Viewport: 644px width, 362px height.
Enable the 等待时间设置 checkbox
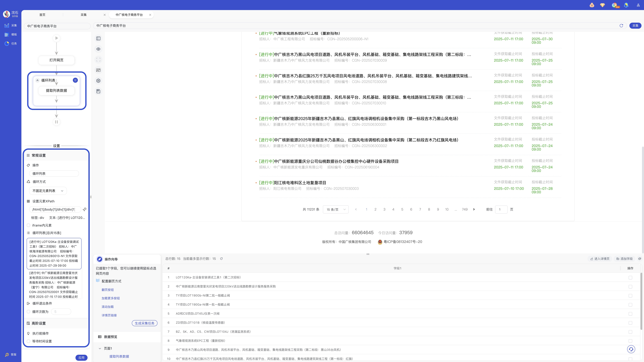pos(29,341)
